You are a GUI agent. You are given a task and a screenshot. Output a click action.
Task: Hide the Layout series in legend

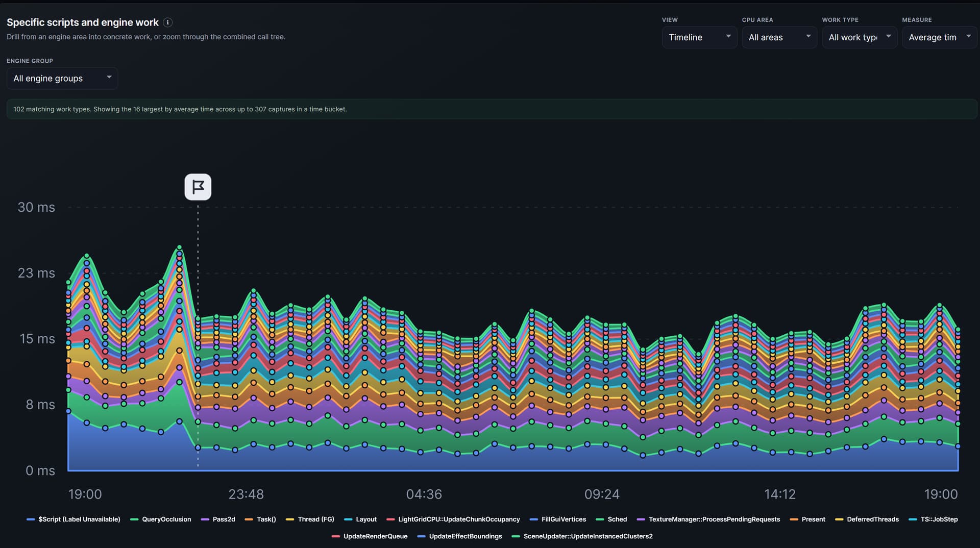pos(360,519)
